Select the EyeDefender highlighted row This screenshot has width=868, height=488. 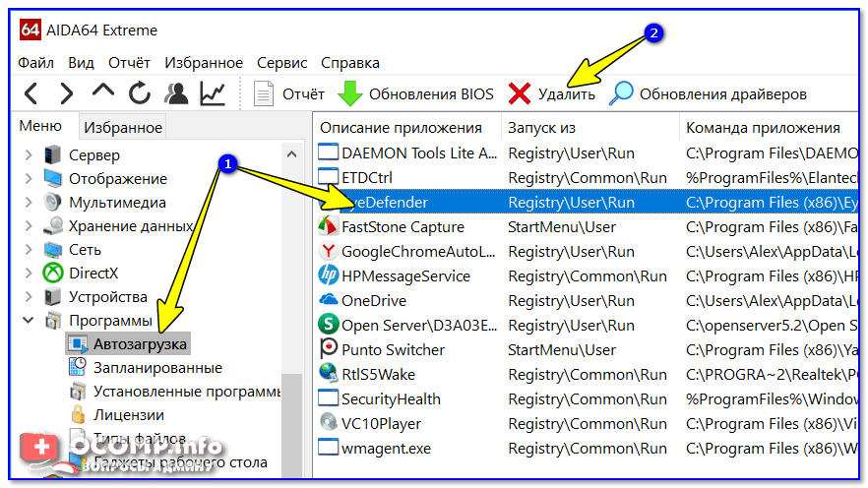587,202
